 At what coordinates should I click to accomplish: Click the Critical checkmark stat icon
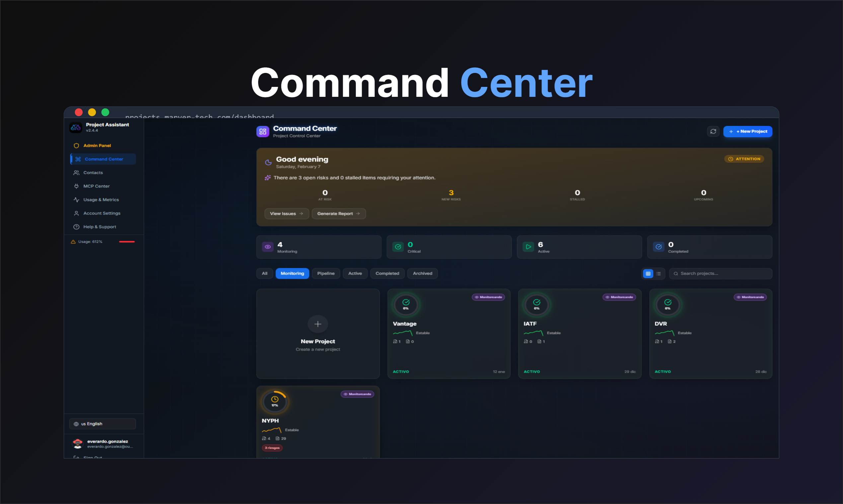[398, 247]
